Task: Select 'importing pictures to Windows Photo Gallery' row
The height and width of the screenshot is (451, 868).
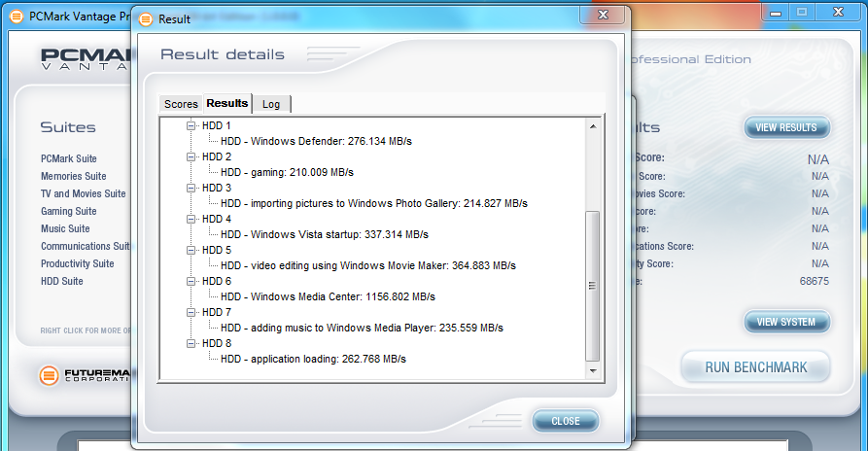Action: tap(374, 204)
